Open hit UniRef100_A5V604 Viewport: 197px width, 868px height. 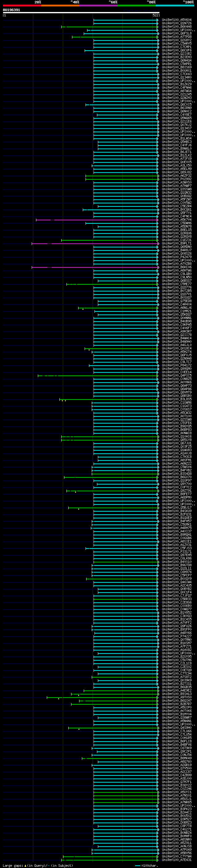click(x=176, y=20)
